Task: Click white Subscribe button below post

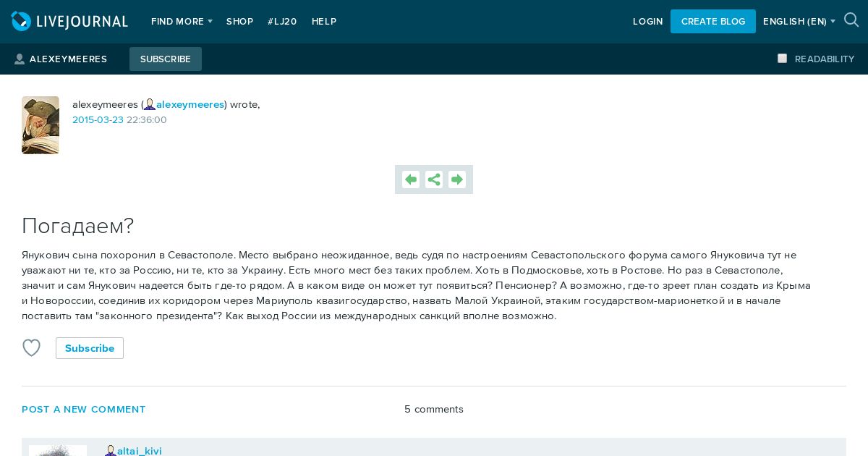Action: (90, 348)
